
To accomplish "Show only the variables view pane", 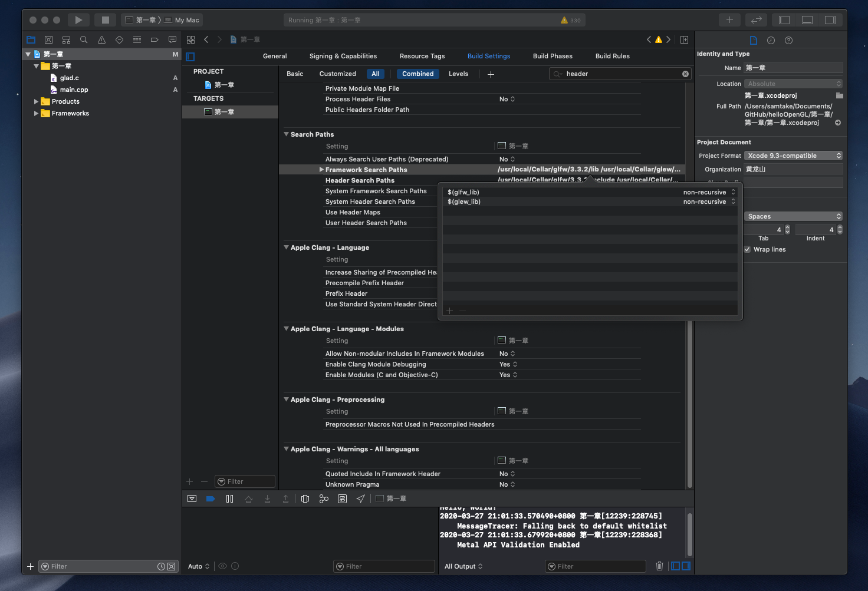I will (x=676, y=566).
